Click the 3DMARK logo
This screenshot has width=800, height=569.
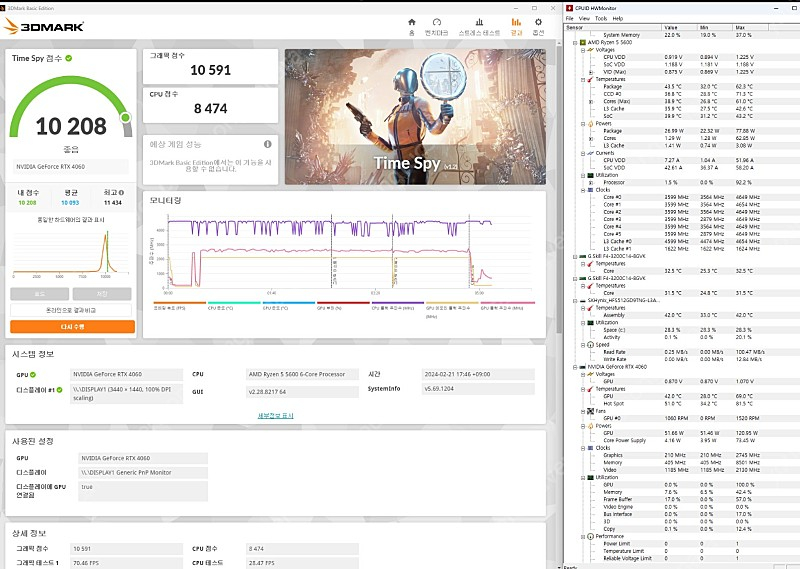(x=44, y=27)
